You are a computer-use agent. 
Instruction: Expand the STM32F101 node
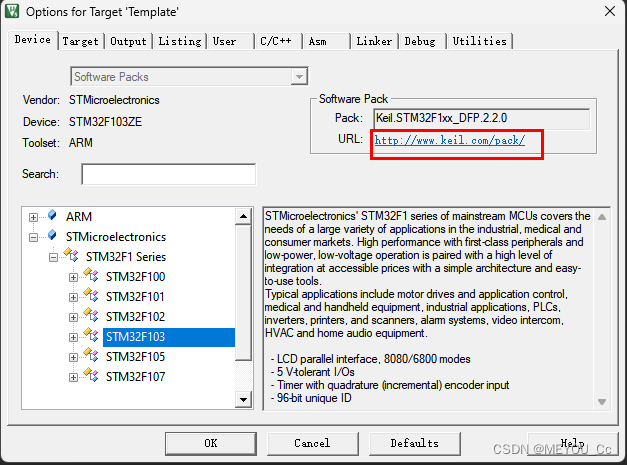(x=73, y=297)
